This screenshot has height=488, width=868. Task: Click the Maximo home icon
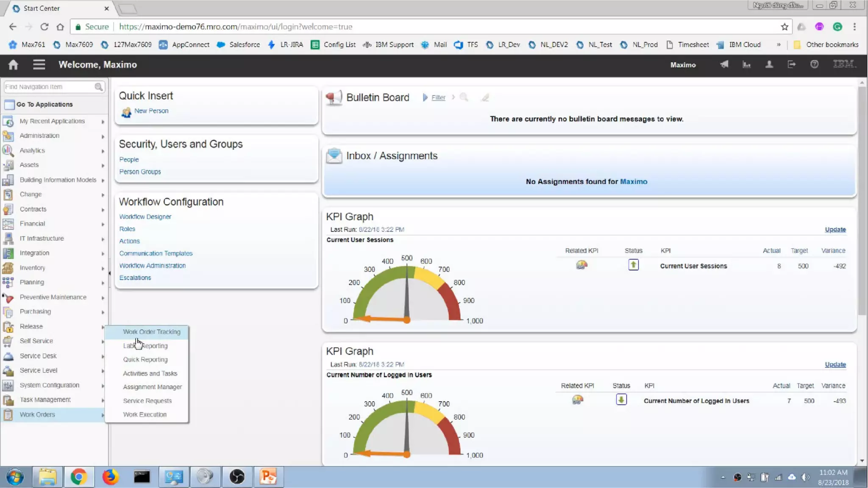point(13,64)
